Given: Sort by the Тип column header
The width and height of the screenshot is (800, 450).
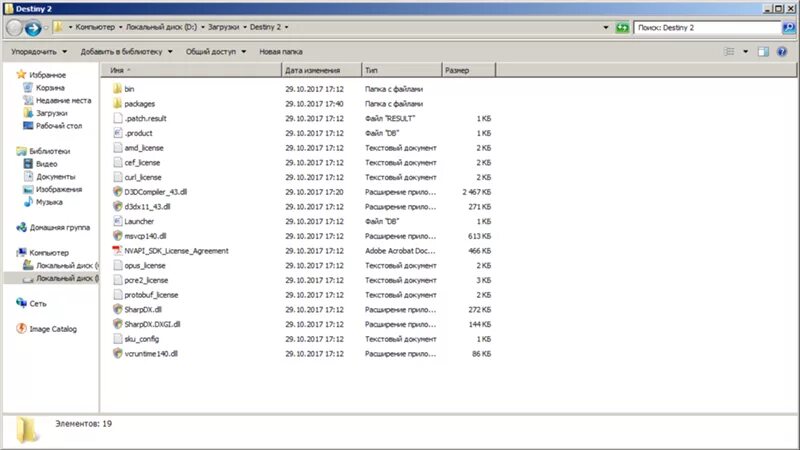Looking at the screenshot, I should (x=402, y=70).
